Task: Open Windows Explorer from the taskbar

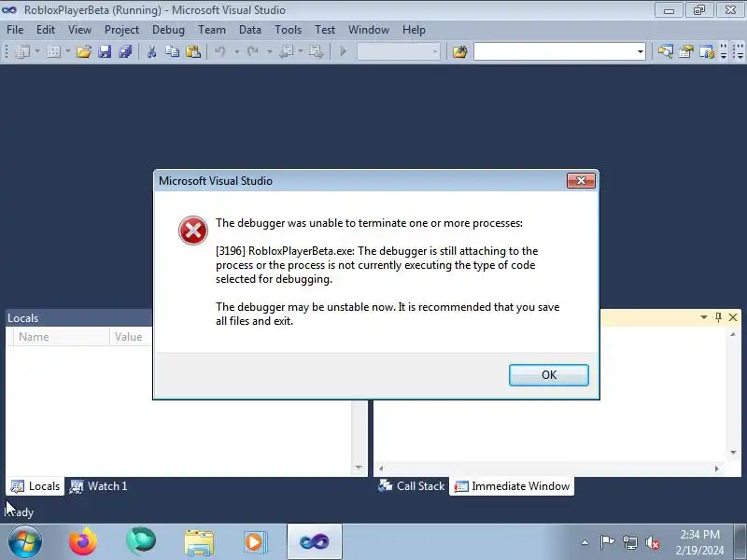Action: coord(199,542)
